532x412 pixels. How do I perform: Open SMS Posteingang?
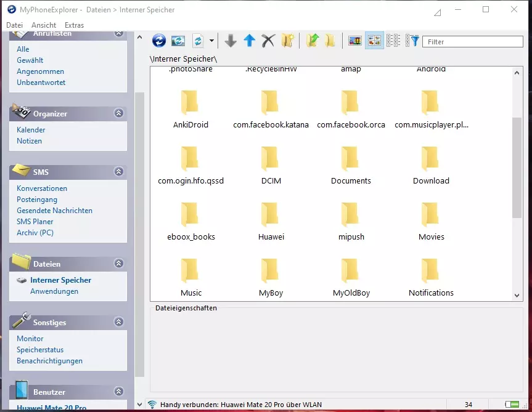tap(37, 200)
